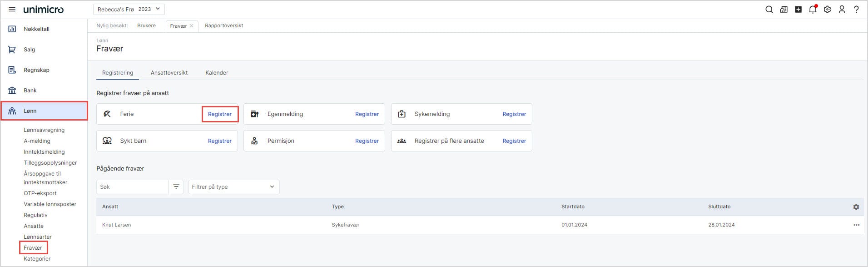
Task: Open the hamburger menu icon
Action: tap(12, 10)
